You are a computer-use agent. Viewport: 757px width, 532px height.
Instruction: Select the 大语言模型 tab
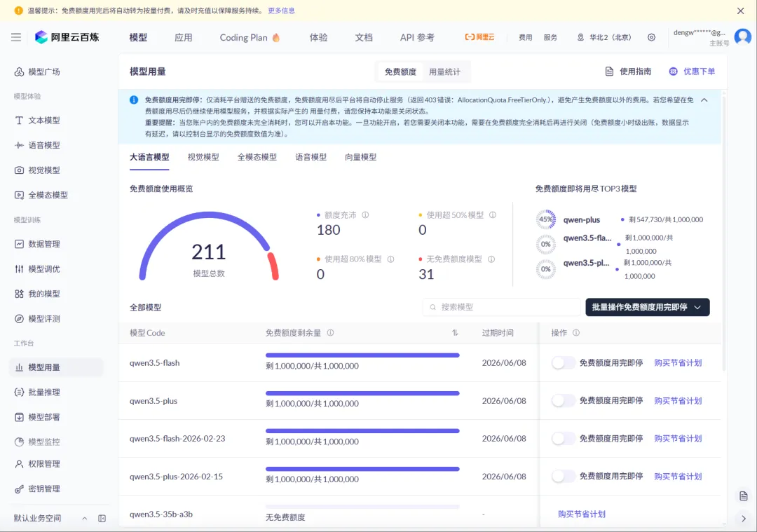[x=149, y=157]
